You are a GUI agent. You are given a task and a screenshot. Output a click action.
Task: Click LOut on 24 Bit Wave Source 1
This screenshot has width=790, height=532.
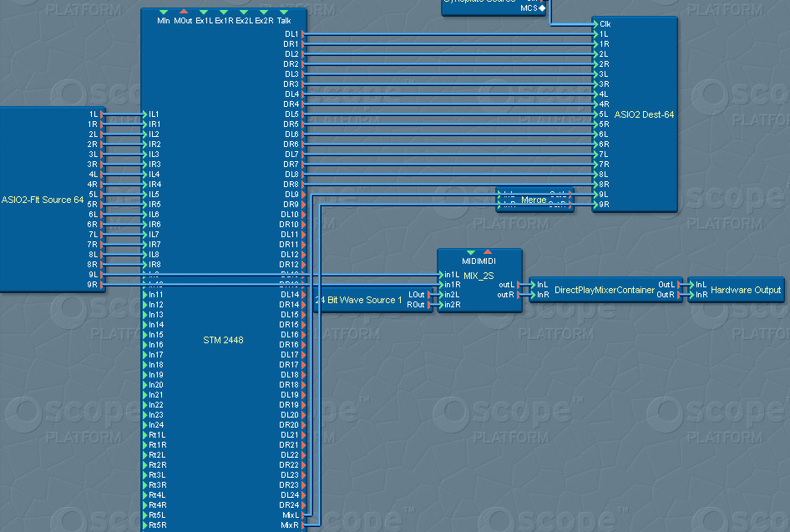click(429, 295)
